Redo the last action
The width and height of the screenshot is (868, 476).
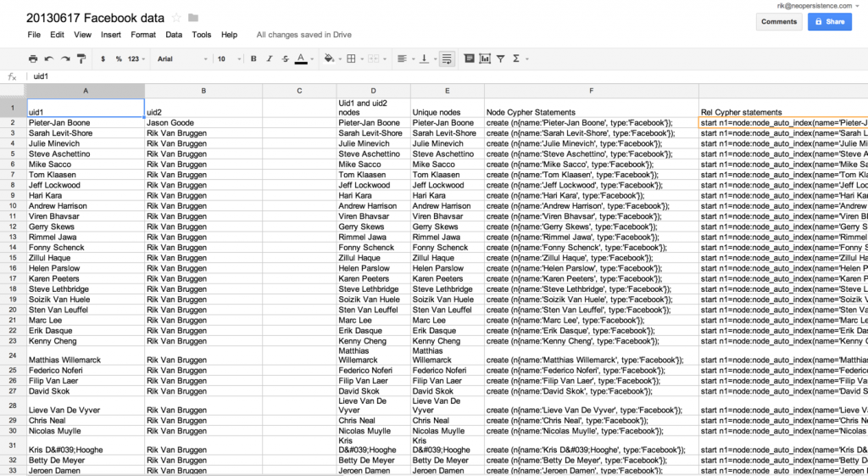(x=65, y=59)
